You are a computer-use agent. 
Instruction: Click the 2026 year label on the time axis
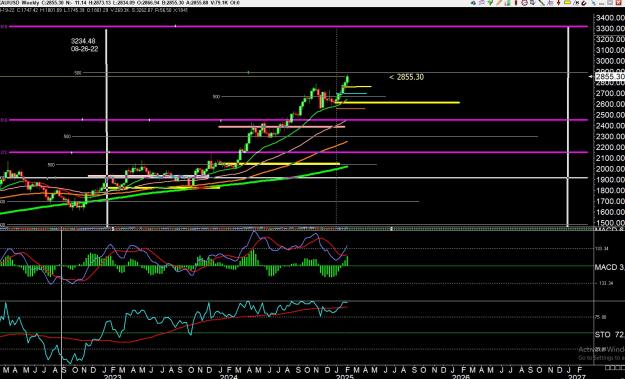pyautogui.click(x=461, y=376)
